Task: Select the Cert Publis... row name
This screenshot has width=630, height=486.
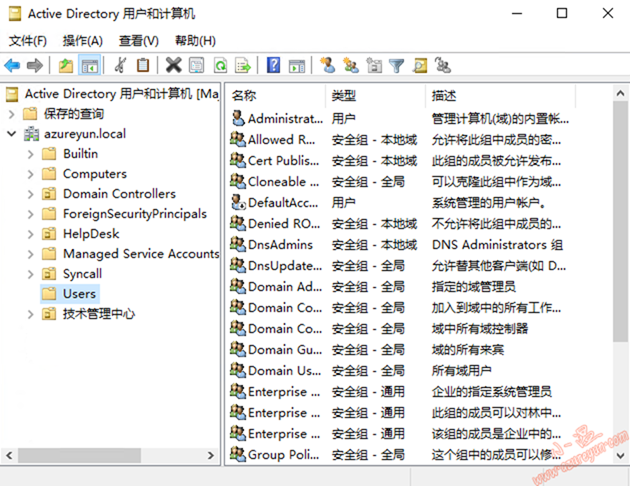Action: click(x=284, y=161)
